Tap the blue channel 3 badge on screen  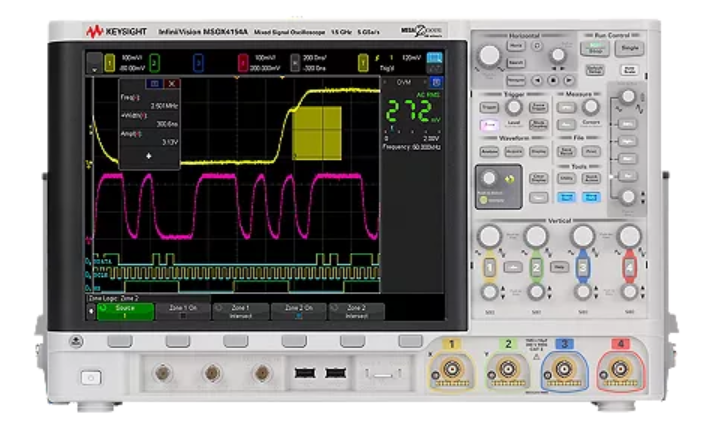coord(198,63)
